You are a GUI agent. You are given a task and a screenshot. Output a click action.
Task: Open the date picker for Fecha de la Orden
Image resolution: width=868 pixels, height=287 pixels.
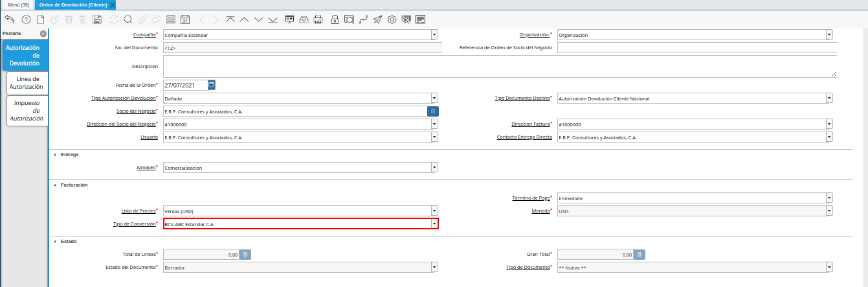212,85
